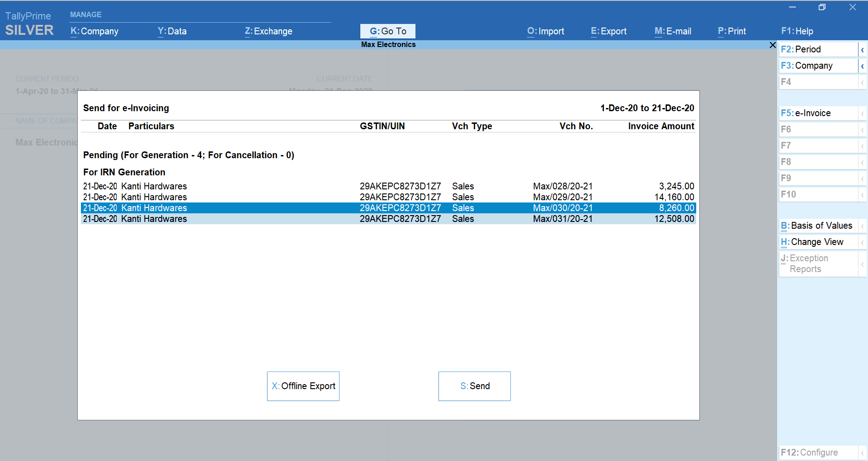Close the Send for e-Invoicing report

pos(772,45)
